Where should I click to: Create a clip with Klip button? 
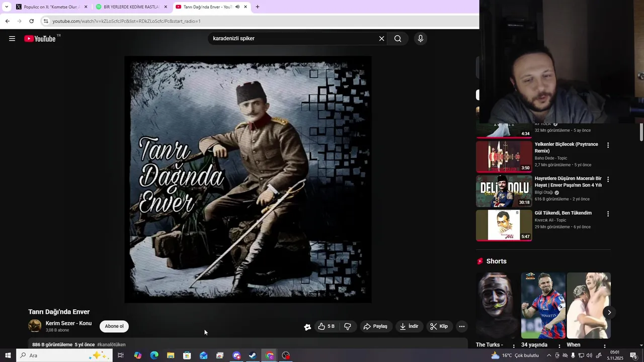[x=439, y=326]
